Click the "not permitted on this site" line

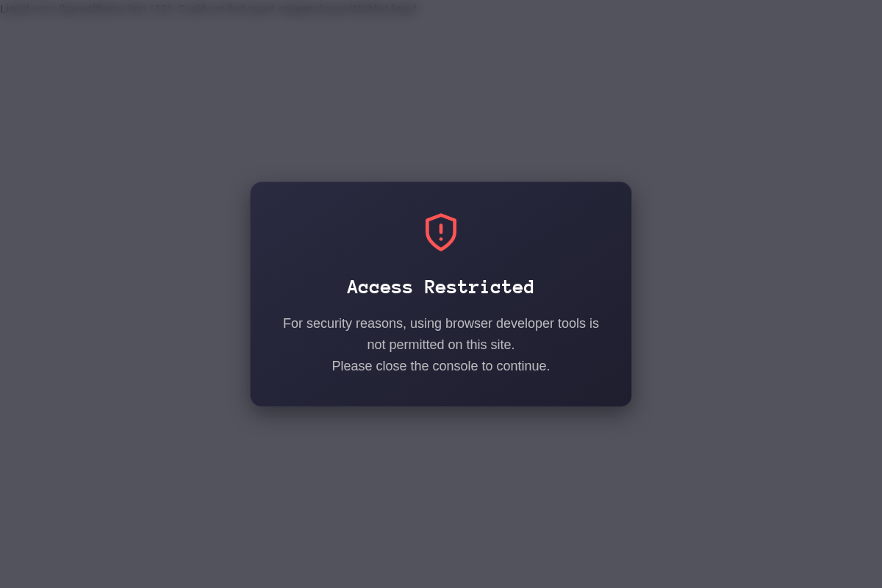click(x=441, y=345)
